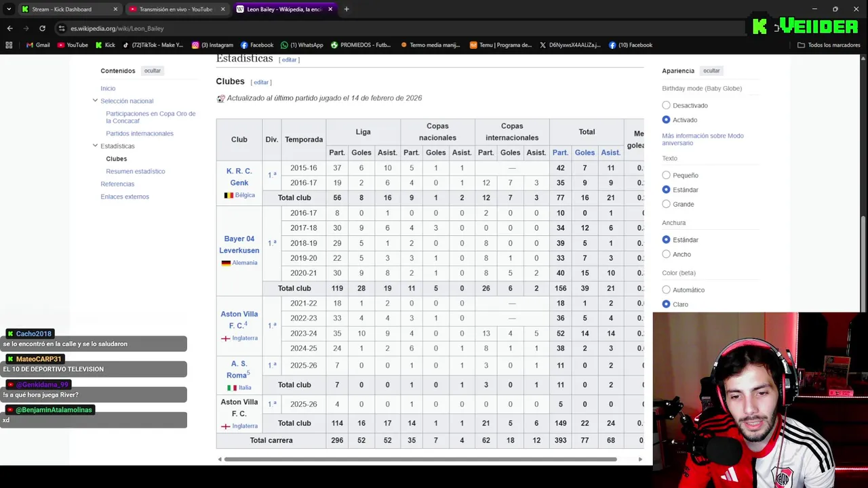Go back with the browser back arrow
The width and height of the screenshot is (868, 488).
click(9, 28)
